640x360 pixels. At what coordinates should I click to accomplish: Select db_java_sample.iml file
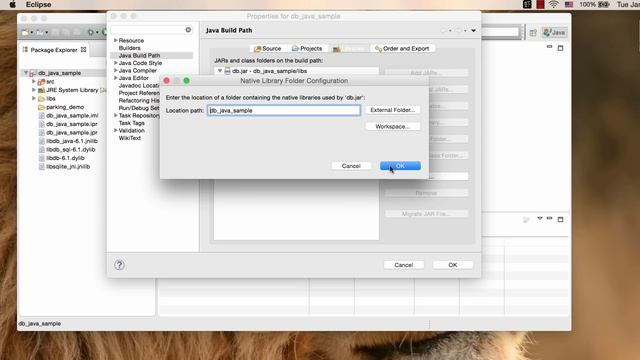click(72, 116)
